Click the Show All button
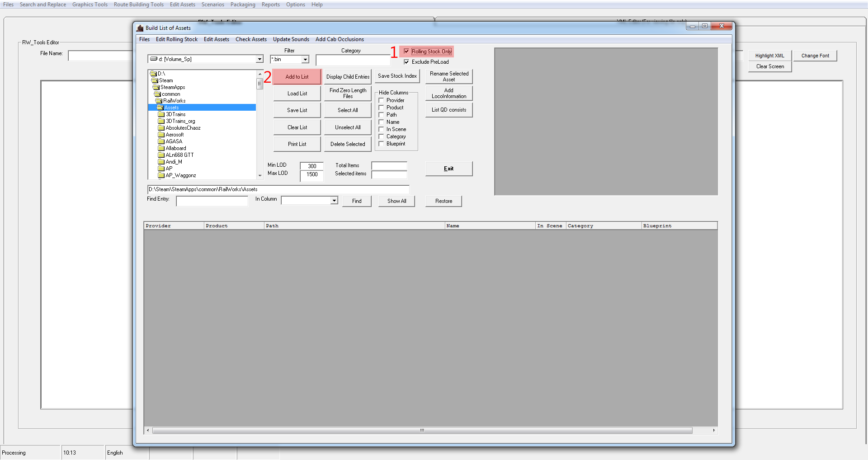The height and width of the screenshot is (460, 868). (396, 201)
